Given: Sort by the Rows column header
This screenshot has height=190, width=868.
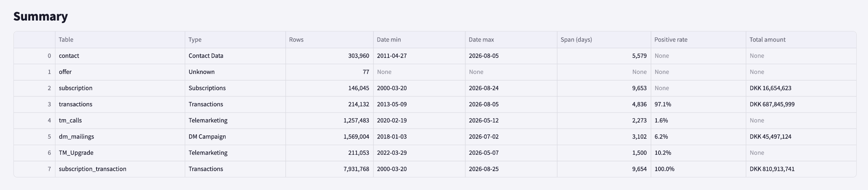Looking at the screenshot, I should click(329, 39).
